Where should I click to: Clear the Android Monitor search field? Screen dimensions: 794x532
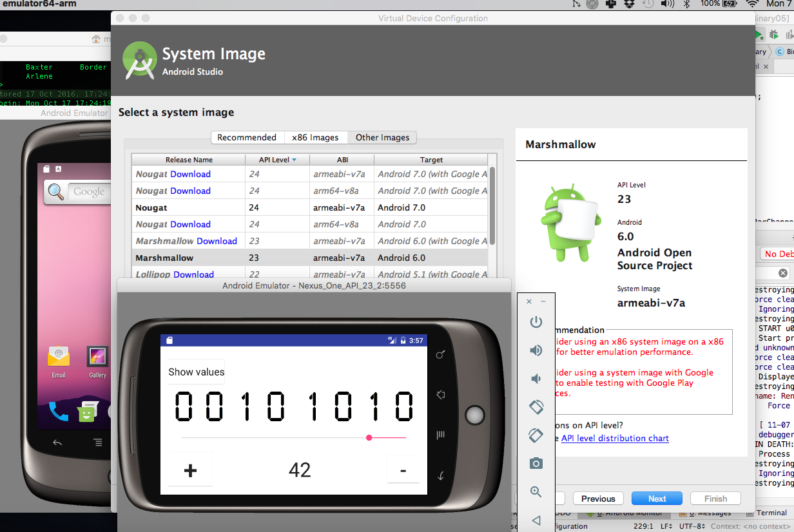(782, 273)
